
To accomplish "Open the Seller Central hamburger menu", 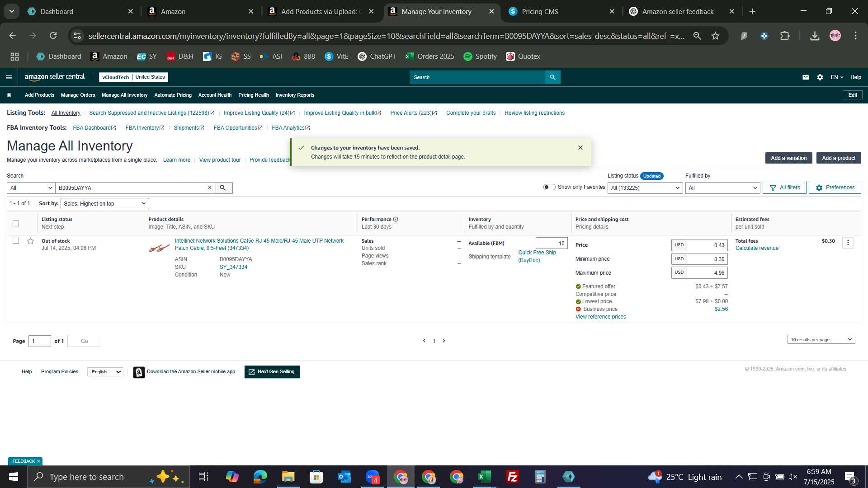I will pyautogui.click(x=9, y=77).
